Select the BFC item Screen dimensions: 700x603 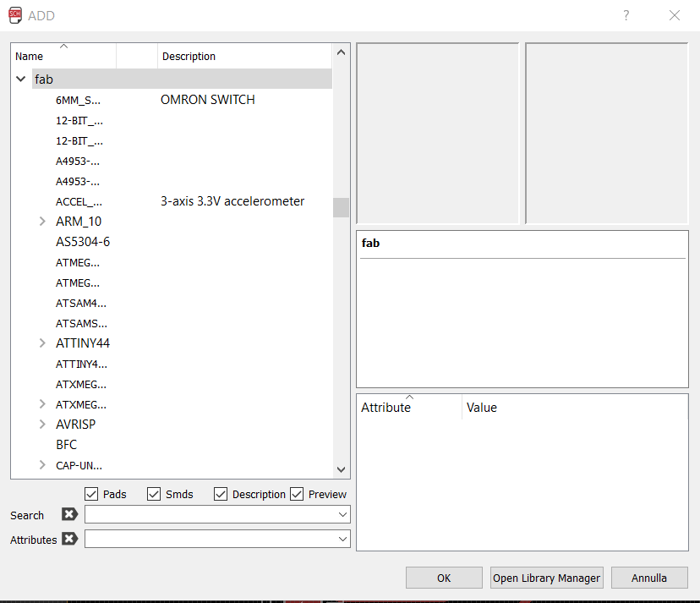click(x=66, y=445)
